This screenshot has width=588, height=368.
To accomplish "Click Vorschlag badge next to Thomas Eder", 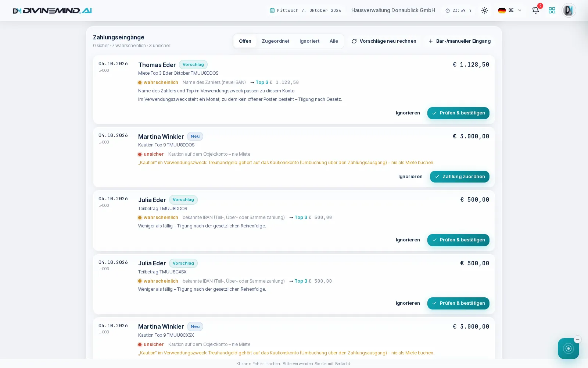I will [193, 65].
